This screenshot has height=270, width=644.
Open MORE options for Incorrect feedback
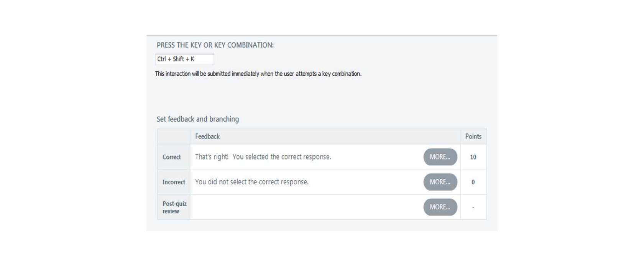click(x=440, y=182)
